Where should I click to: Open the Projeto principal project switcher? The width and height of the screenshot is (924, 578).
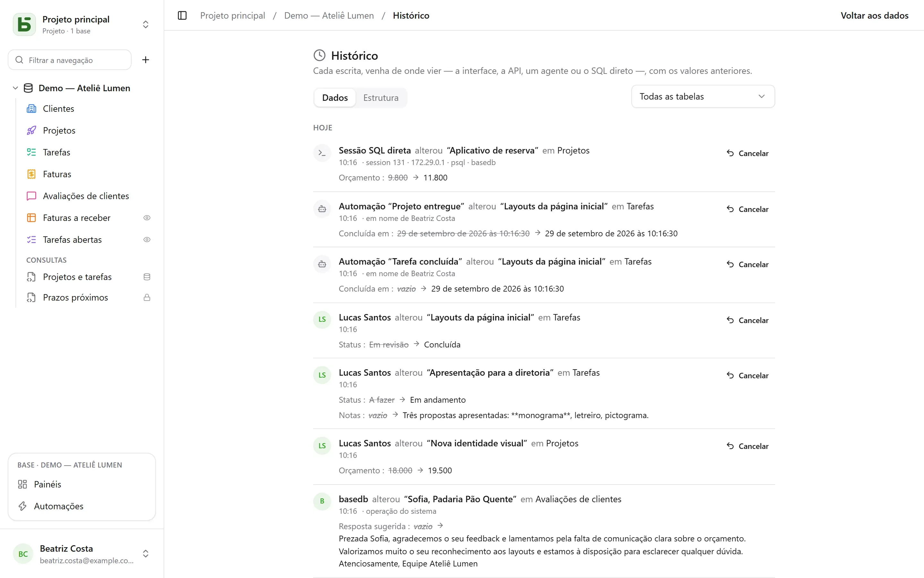point(82,24)
